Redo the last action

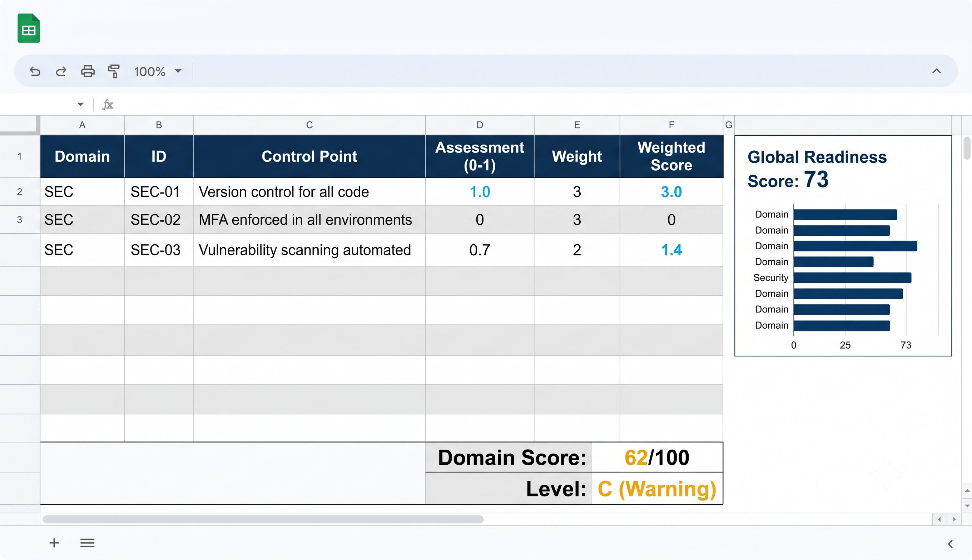click(61, 71)
